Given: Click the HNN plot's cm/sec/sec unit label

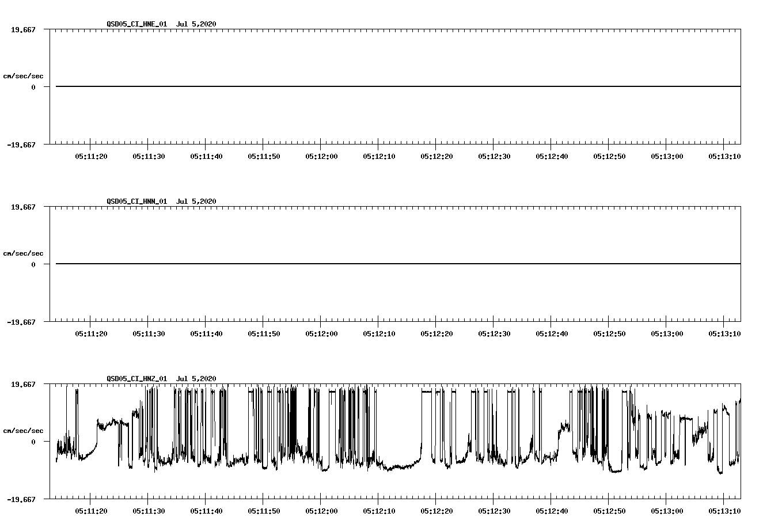Looking at the screenshot, I should 23,253.
